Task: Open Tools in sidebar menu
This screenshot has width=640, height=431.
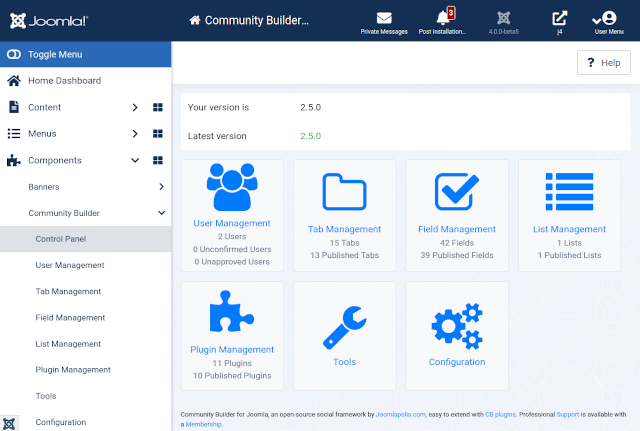Action: click(46, 396)
